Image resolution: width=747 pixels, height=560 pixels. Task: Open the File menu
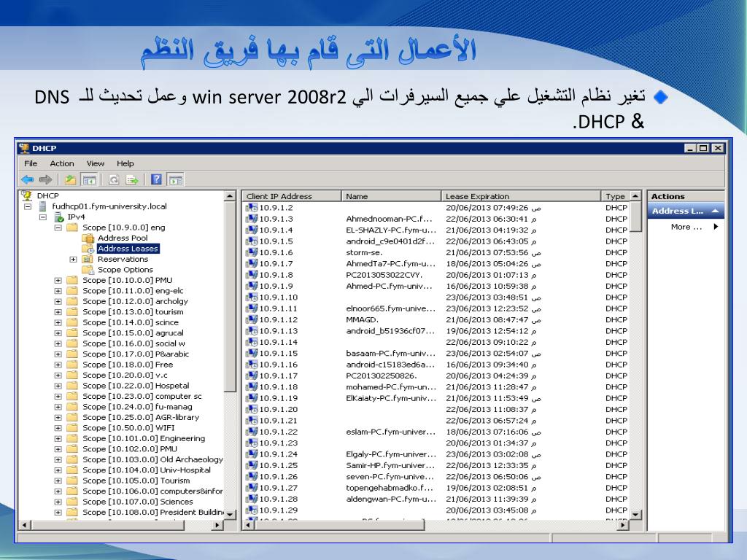[31, 163]
